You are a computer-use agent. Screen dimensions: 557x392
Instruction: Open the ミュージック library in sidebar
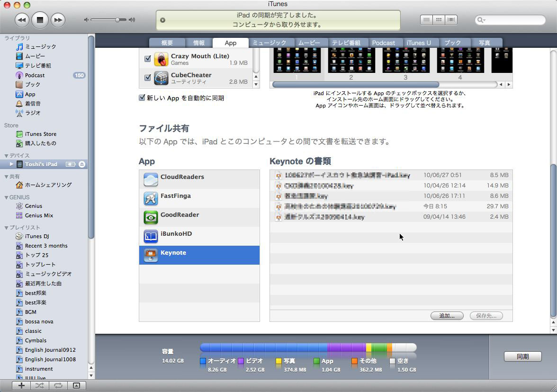tap(41, 46)
